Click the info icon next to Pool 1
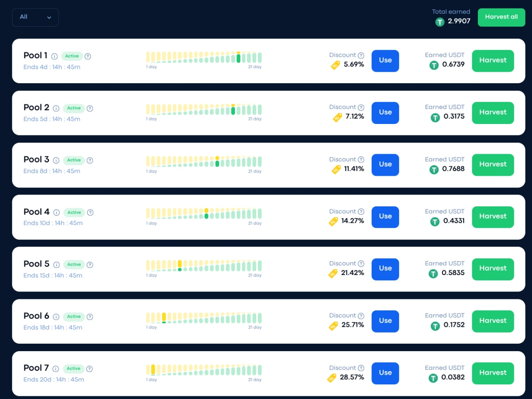This screenshot has width=532, height=399. (x=55, y=56)
